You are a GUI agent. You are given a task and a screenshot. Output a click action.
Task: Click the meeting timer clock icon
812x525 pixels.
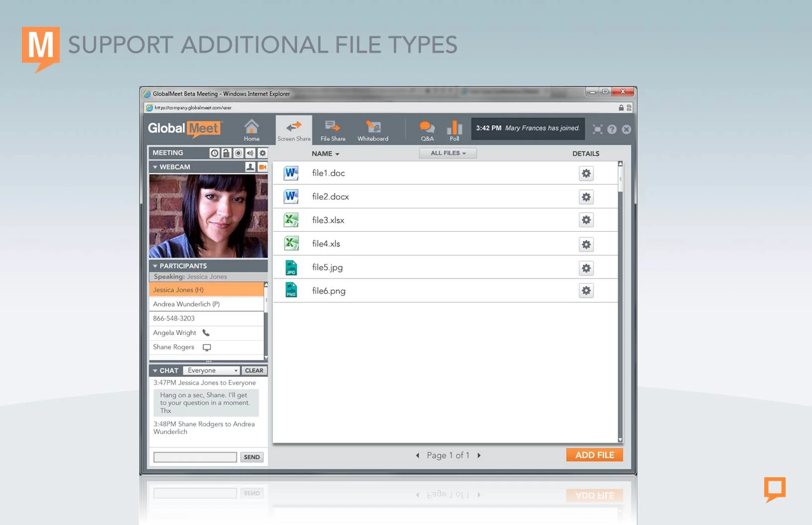click(x=214, y=153)
